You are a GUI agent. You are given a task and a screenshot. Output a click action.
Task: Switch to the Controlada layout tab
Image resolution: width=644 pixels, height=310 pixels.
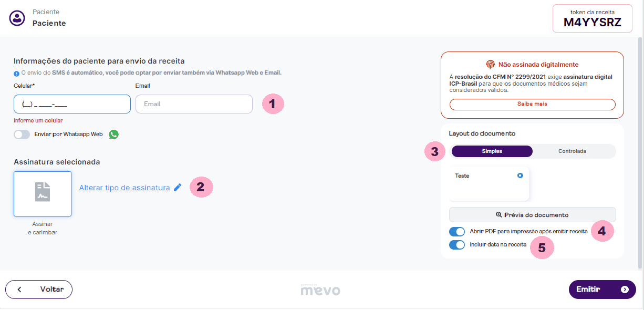pyautogui.click(x=572, y=151)
